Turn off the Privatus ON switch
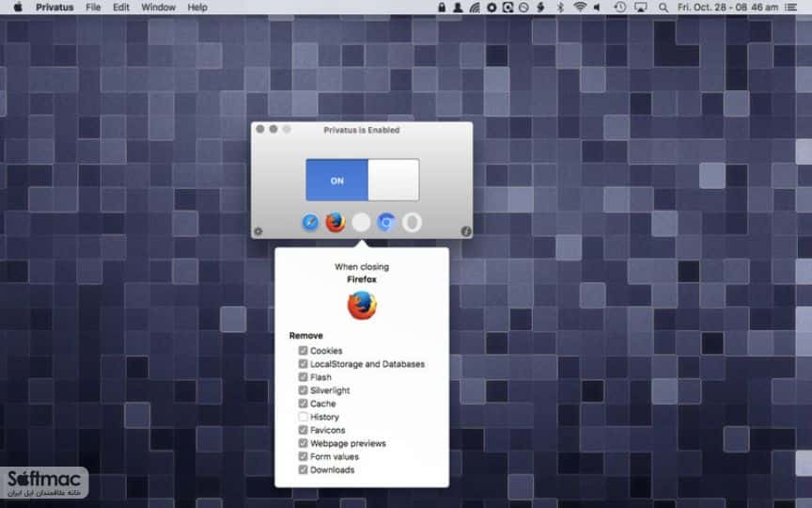This screenshot has height=508, width=812. pyautogui.click(x=363, y=180)
